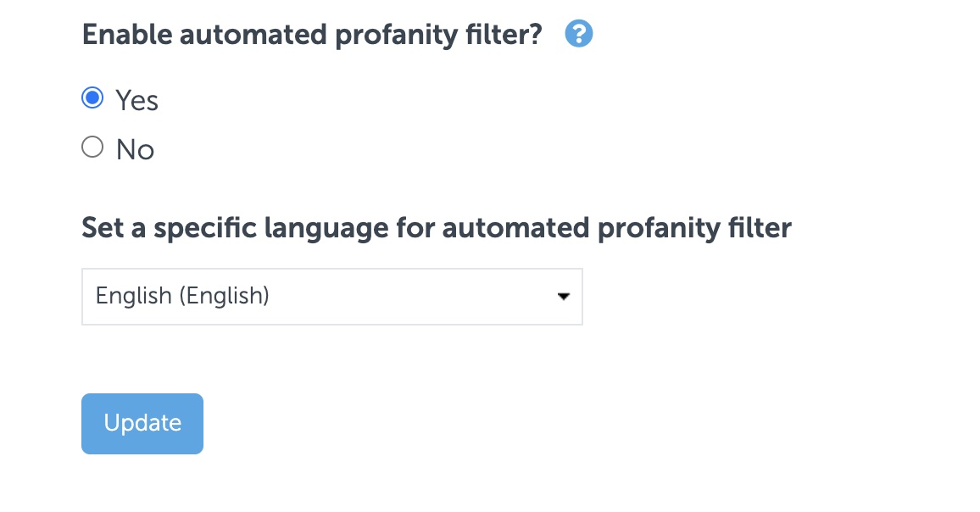Click the specific language section heading
Image resolution: width=980 pixels, height=512 pixels.
(436, 227)
